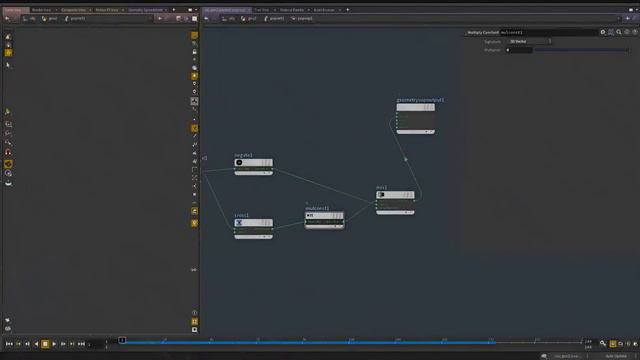This screenshot has height=360, width=640.
Task: Click the orange hexagon icon in left toolbar
Action: tap(8, 164)
